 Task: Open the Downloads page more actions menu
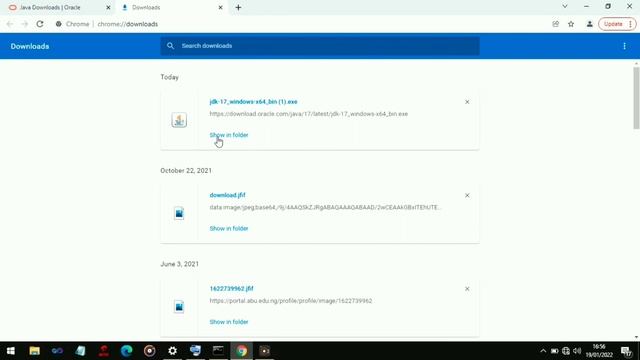tap(624, 46)
